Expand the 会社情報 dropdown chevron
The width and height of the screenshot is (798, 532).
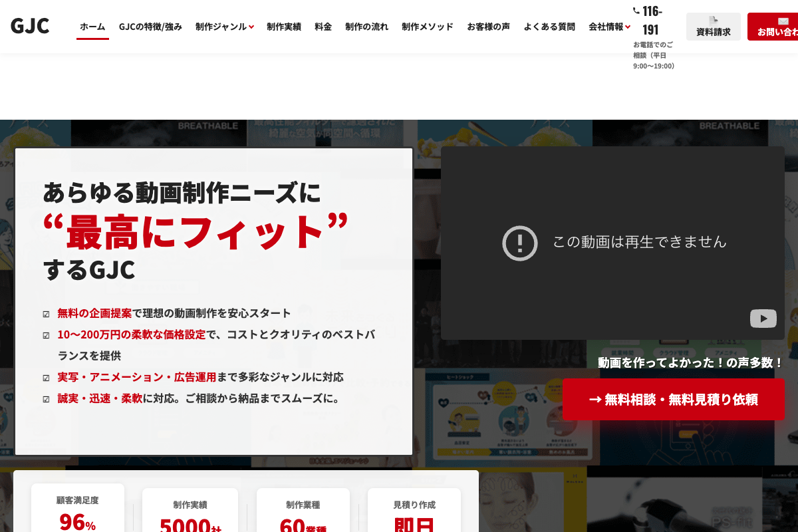tap(628, 27)
